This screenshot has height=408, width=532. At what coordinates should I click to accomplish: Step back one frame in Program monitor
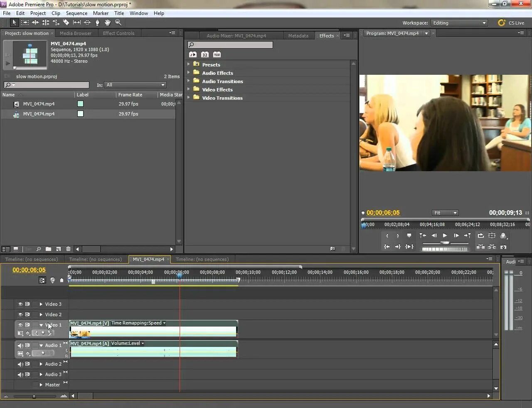coord(434,236)
